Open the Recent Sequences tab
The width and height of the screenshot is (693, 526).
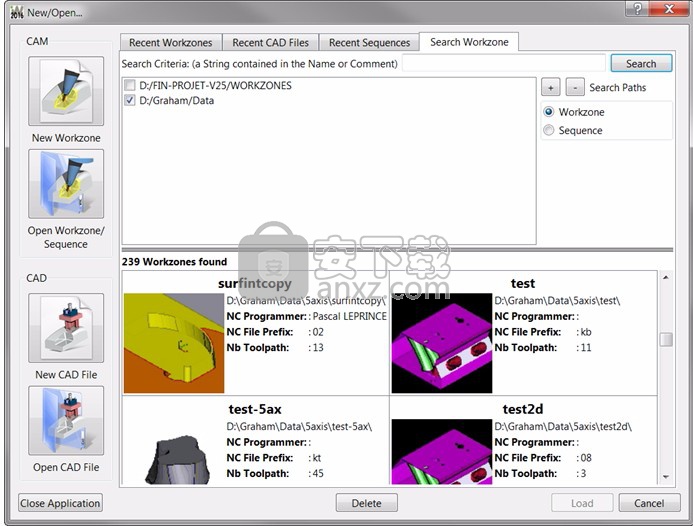click(x=369, y=42)
